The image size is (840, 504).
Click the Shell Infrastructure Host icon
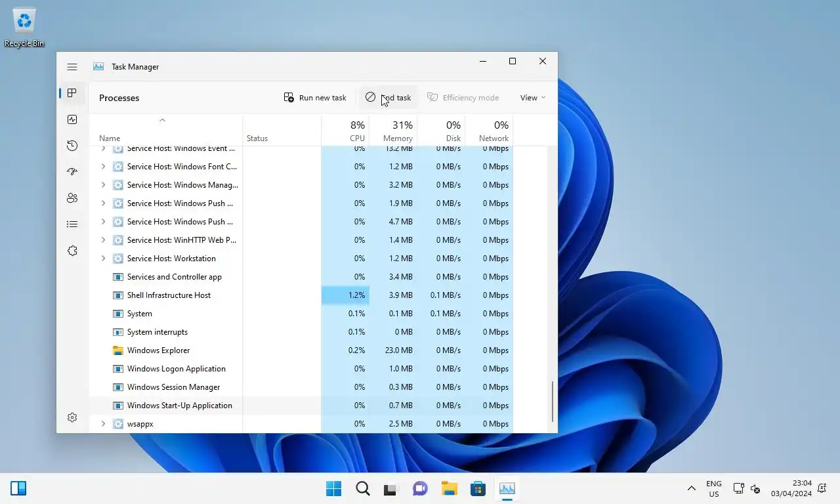118,295
